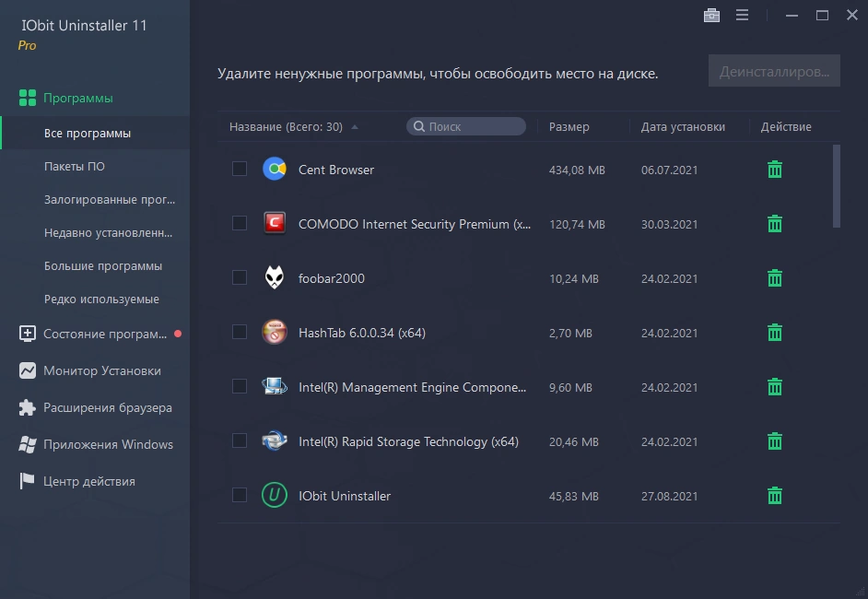Click the Intel Rapid Storage icon
The image size is (868, 599).
point(275,440)
